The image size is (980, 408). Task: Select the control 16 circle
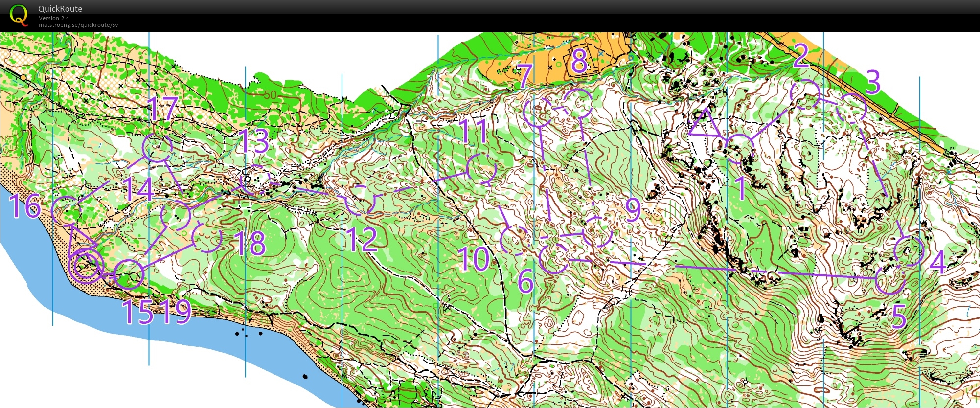67,211
